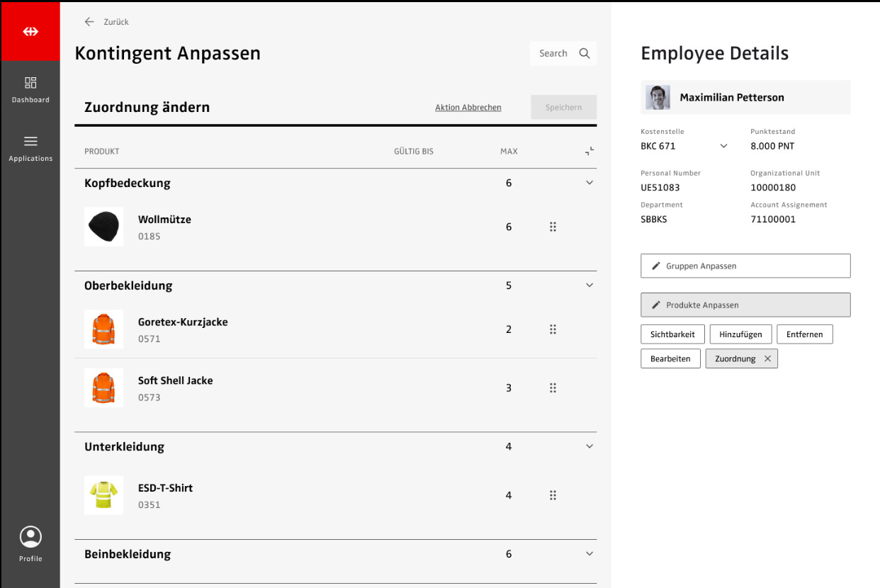Click the Zurück back arrow
This screenshot has width=880, height=588.
(89, 22)
